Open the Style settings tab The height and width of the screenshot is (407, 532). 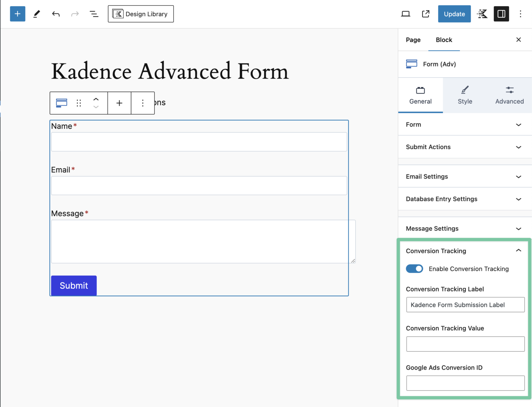[465, 96]
